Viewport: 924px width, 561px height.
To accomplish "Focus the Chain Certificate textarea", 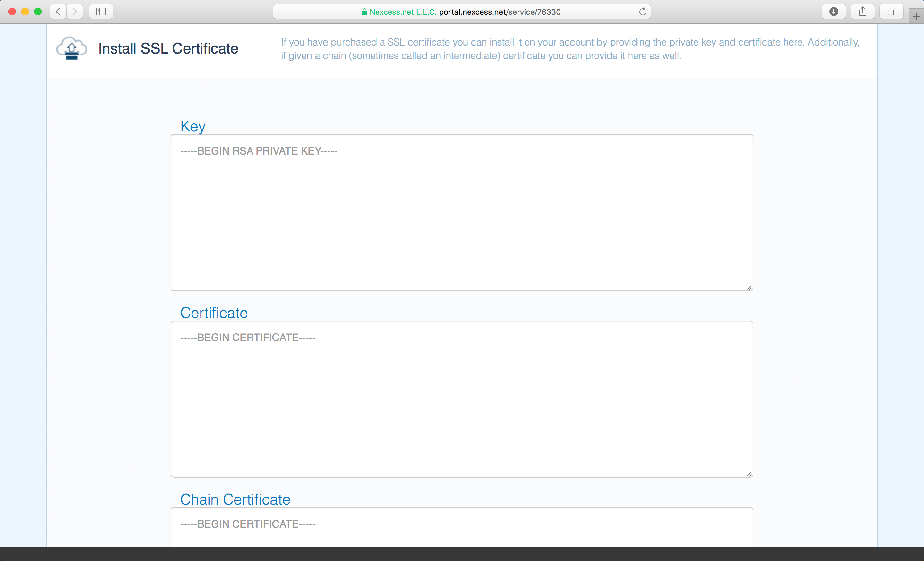I will coord(462,527).
